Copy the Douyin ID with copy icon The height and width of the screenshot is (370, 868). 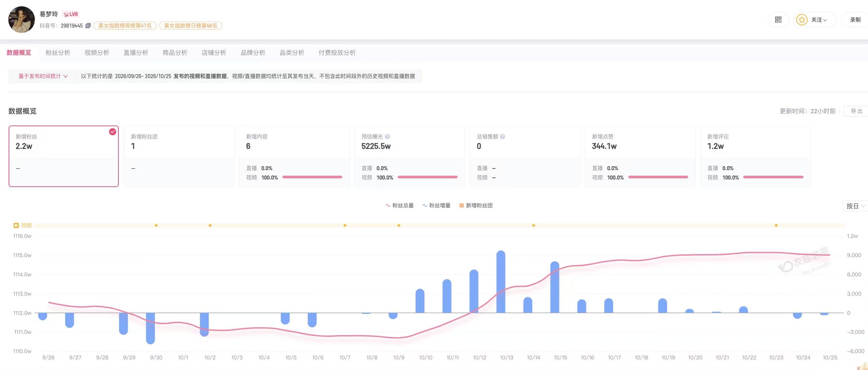88,26
